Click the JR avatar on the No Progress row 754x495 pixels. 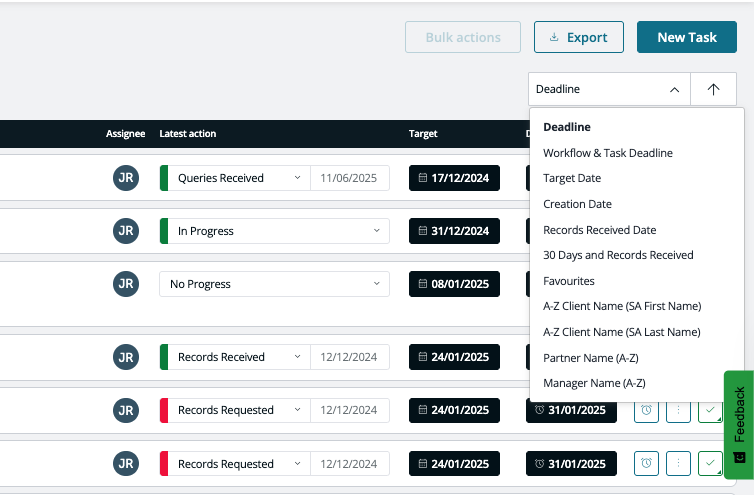coord(126,284)
